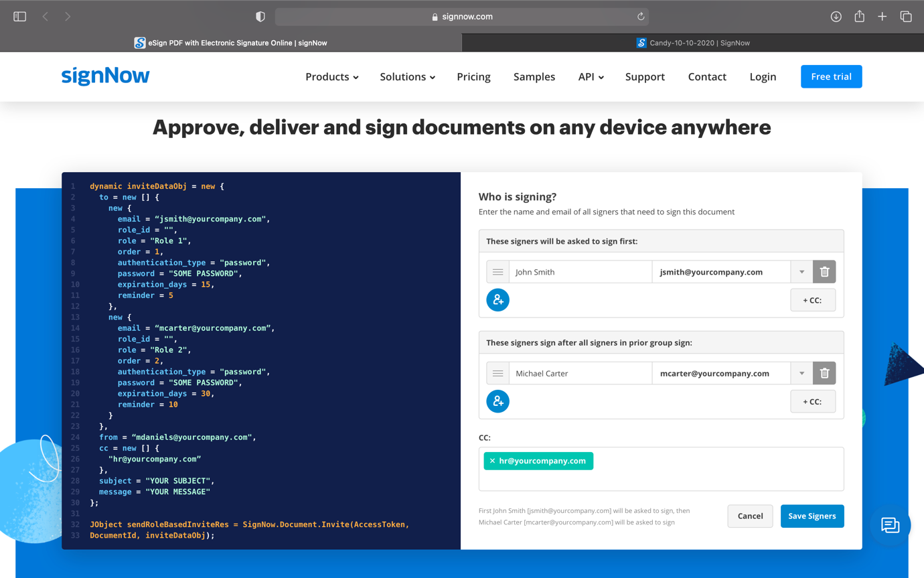Click the 'Who is signing?' heading
Viewport: 924px width, 578px height.
(518, 197)
